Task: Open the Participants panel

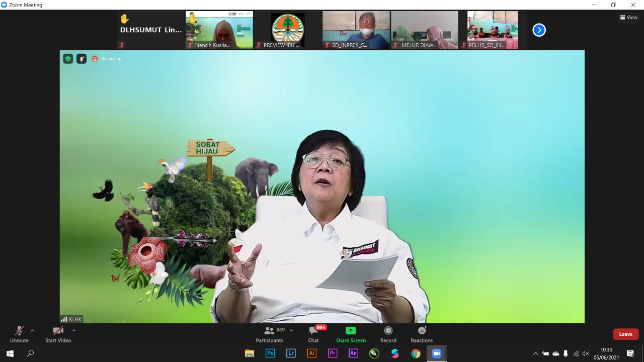Action: pyautogui.click(x=270, y=334)
